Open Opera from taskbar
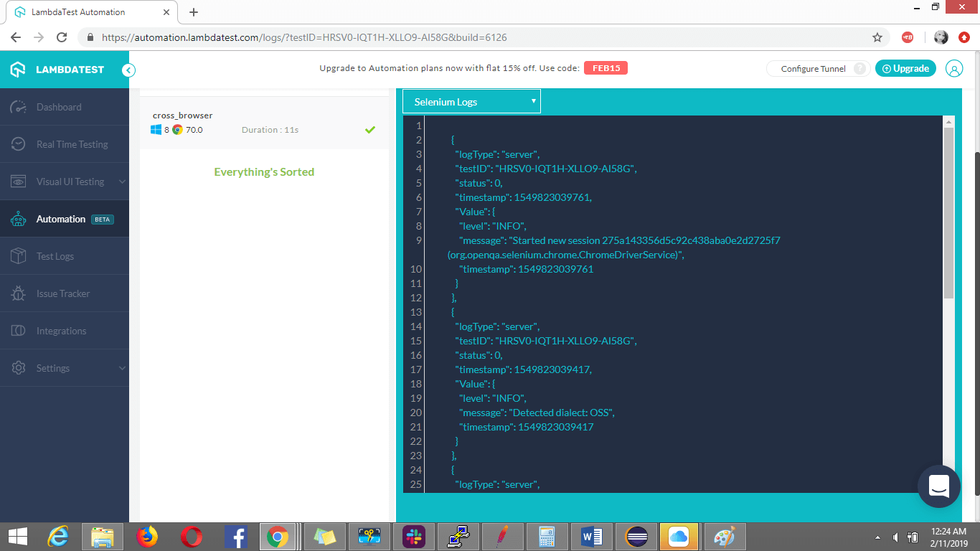This screenshot has height=551, width=980. (x=191, y=536)
